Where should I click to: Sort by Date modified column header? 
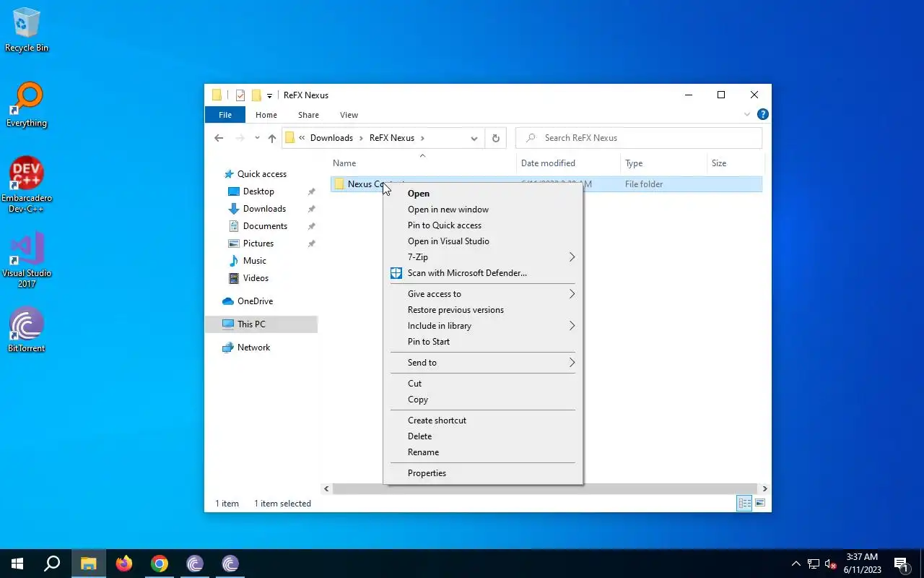click(569, 163)
